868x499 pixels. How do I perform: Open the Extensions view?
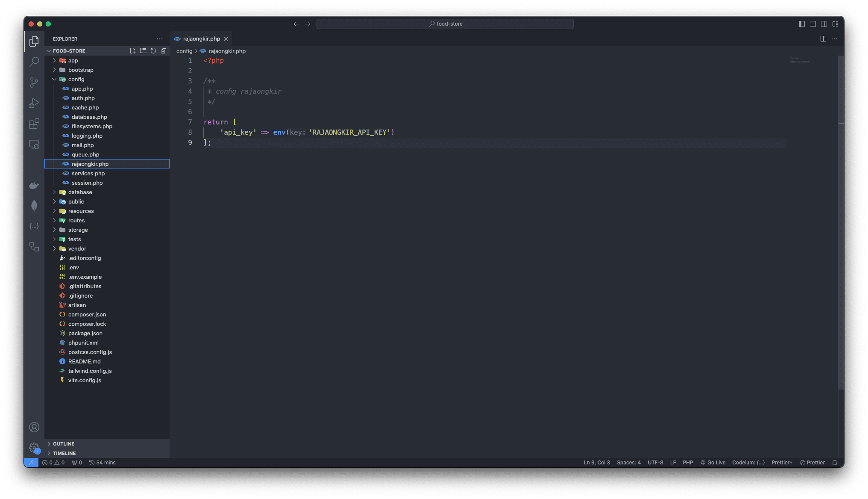pos(34,124)
